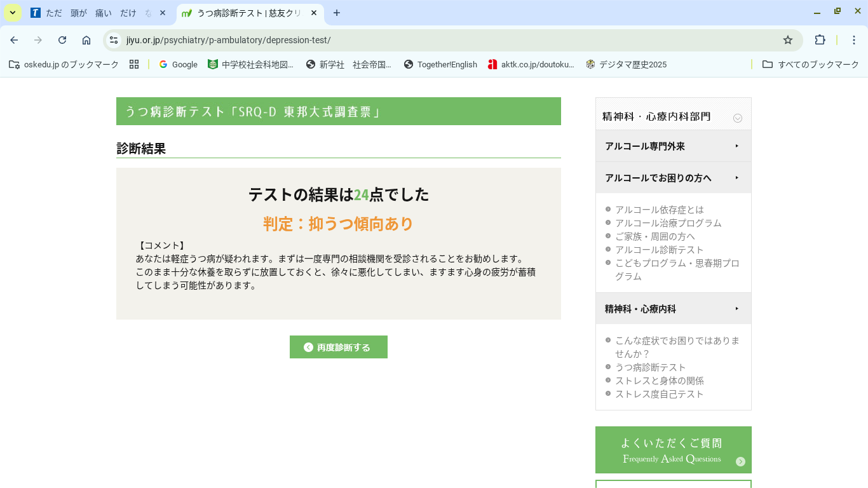The width and height of the screenshot is (868, 488).
Task: Click the address bar URL field
Action: [x=445, y=40]
